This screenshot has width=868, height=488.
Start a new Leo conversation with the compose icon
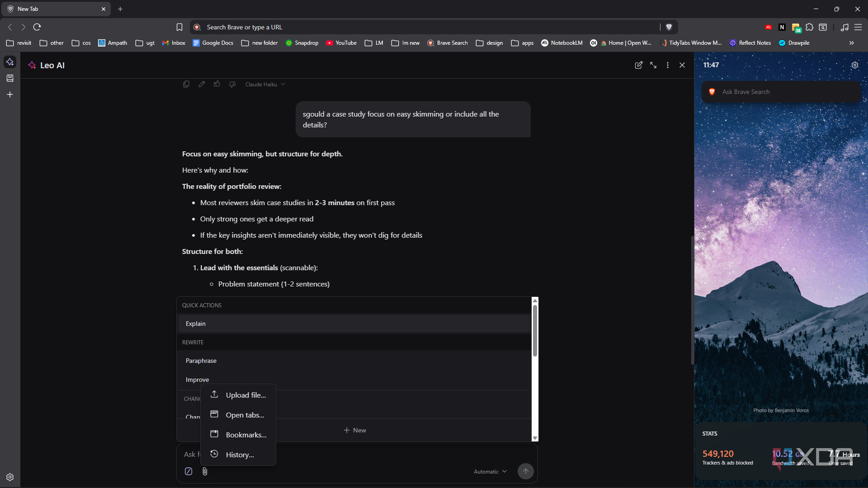coord(638,65)
